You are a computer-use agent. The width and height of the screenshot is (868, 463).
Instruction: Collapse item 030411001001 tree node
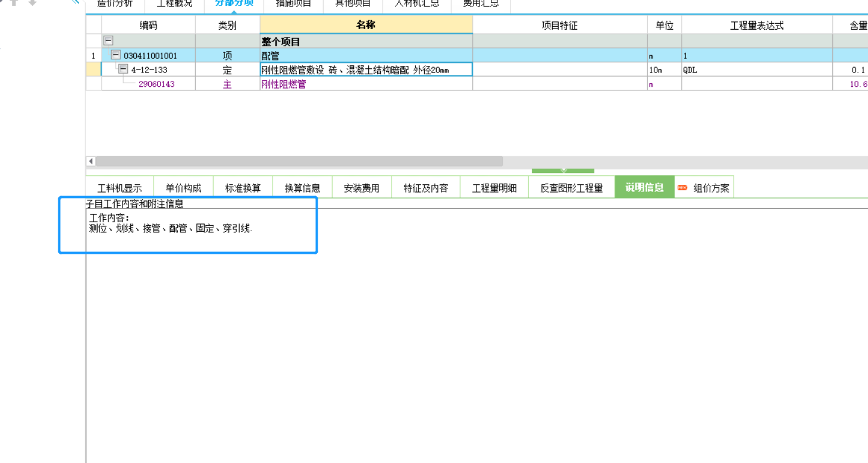[116, 55]
